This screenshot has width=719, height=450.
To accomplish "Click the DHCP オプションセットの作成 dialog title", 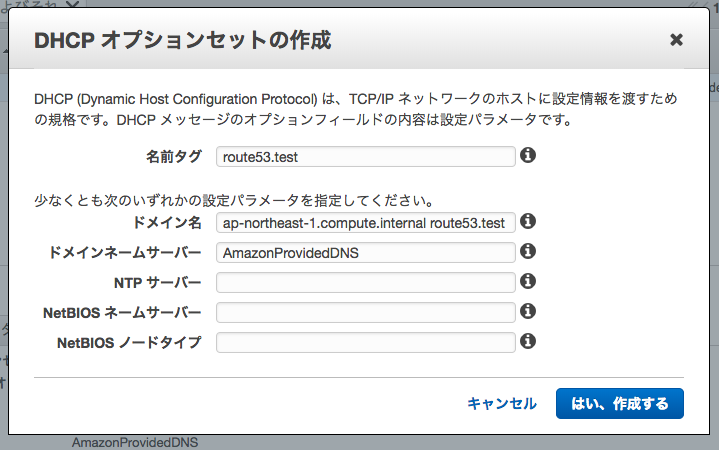I will click(183, 41).
